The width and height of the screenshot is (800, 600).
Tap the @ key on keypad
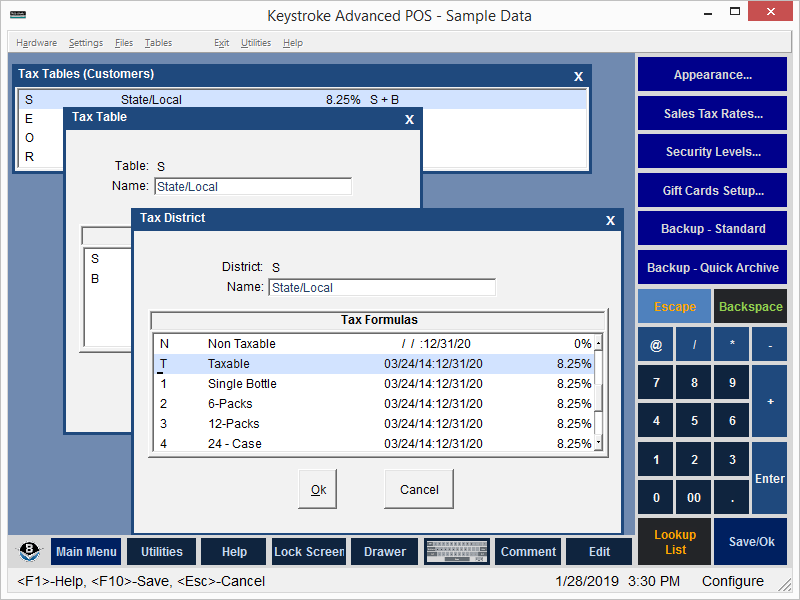(x=656, y=344)
